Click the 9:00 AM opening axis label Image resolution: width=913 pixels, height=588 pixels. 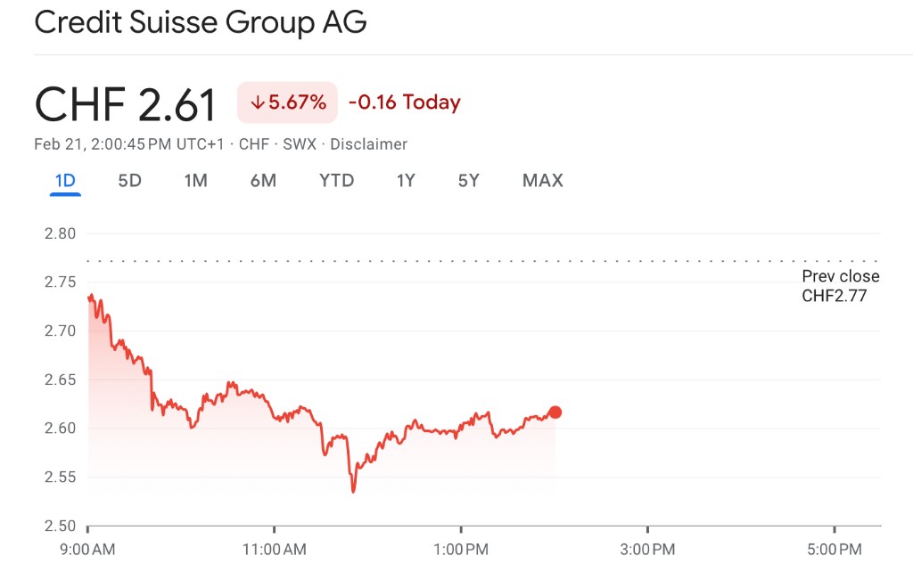[x=87, y=550]
